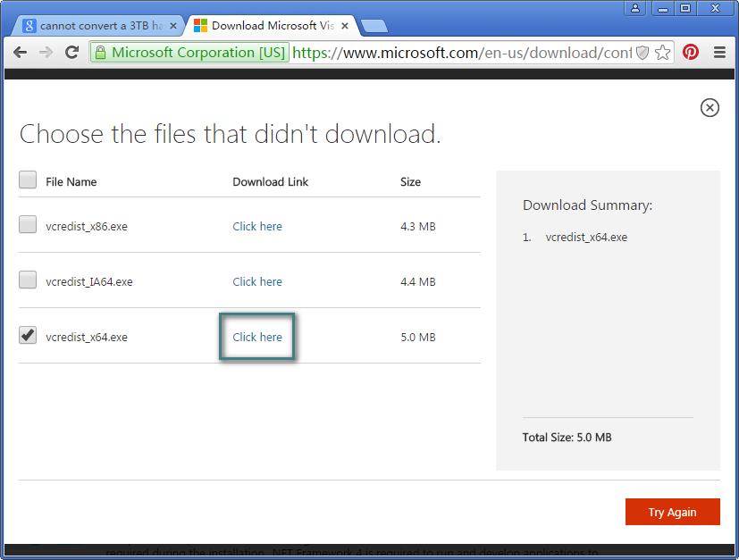This screenshot has width=739, height=560.
Task: Click the 4.3 MB size value
Action: click(418, 227)
